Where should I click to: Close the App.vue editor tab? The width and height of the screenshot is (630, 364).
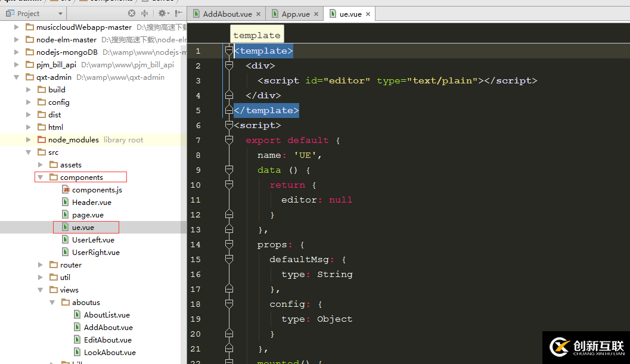pos(316,14)
